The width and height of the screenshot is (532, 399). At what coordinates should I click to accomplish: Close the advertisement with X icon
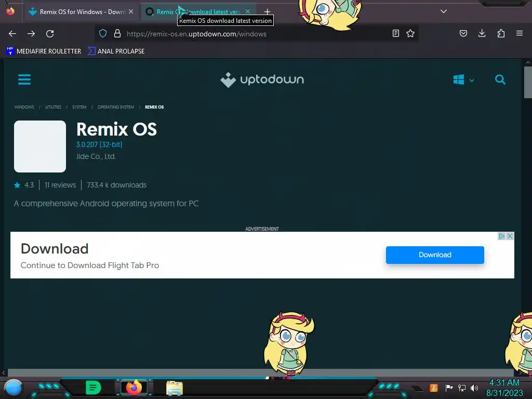click(x=510, y=236)
